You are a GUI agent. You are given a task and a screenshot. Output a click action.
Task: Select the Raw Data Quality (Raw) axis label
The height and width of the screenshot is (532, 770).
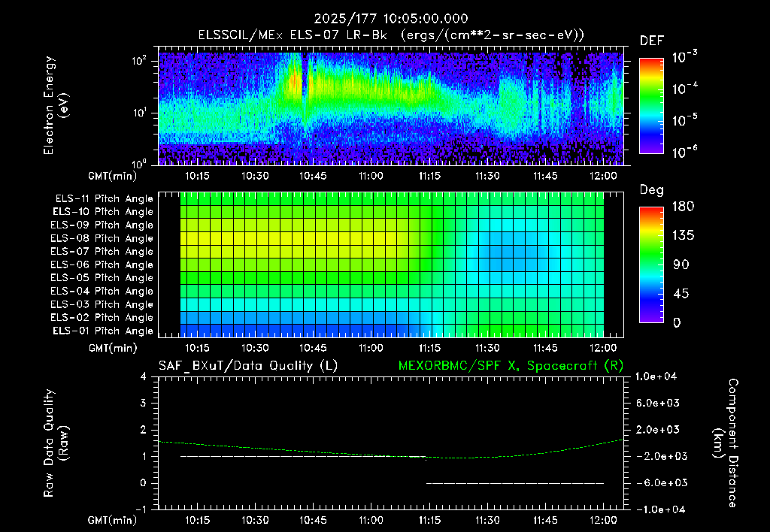point(56,443)
